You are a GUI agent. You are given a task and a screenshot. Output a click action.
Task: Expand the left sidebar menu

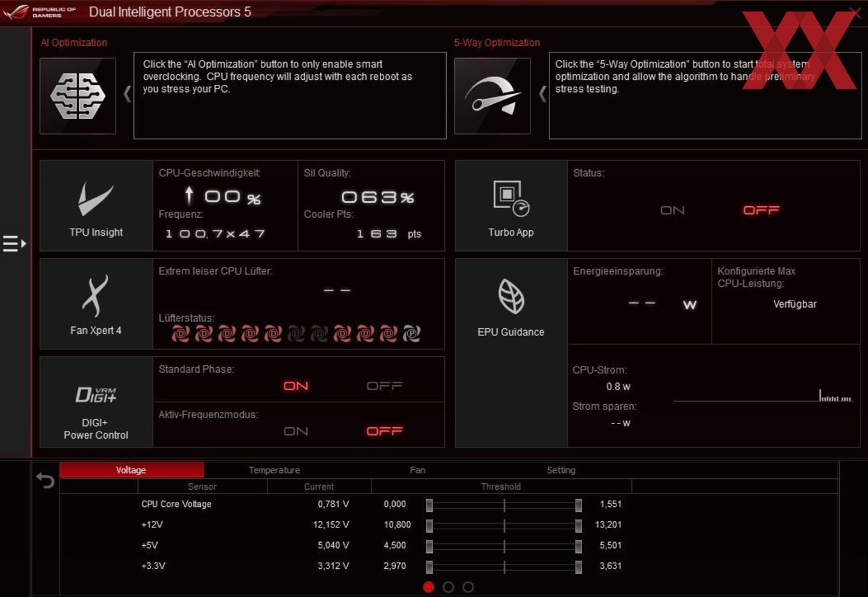tap(14, 243)
